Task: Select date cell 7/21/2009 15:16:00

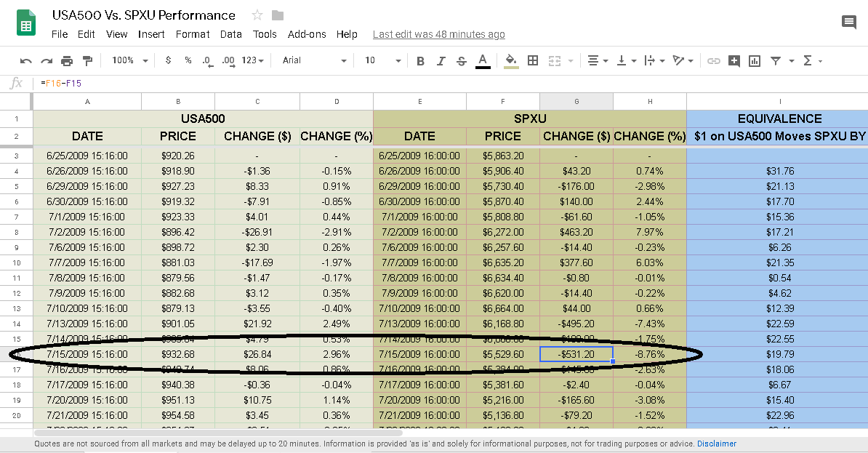Action: click(x=87, y=415)
